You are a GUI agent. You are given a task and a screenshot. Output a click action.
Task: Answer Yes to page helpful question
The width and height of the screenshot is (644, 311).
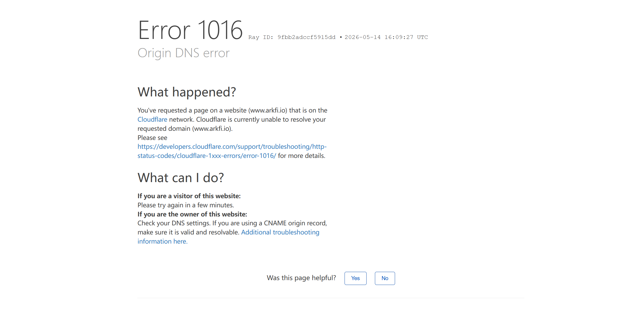pyautogui.click(x=355, y=278)
